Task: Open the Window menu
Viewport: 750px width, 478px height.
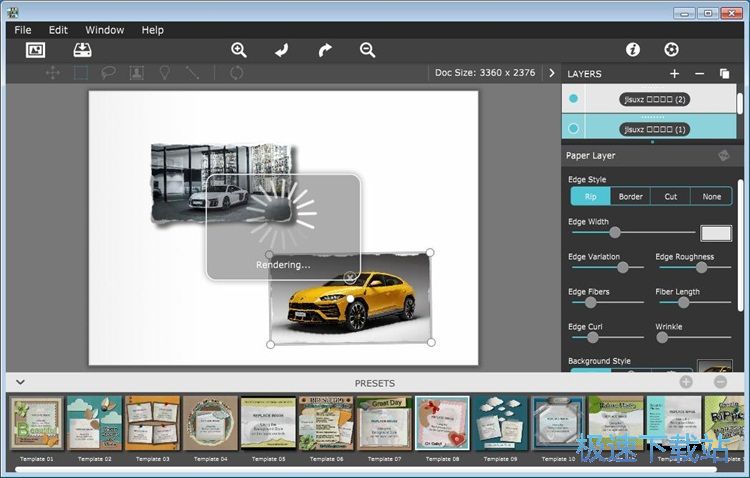Action: click(x=105, y=30)
